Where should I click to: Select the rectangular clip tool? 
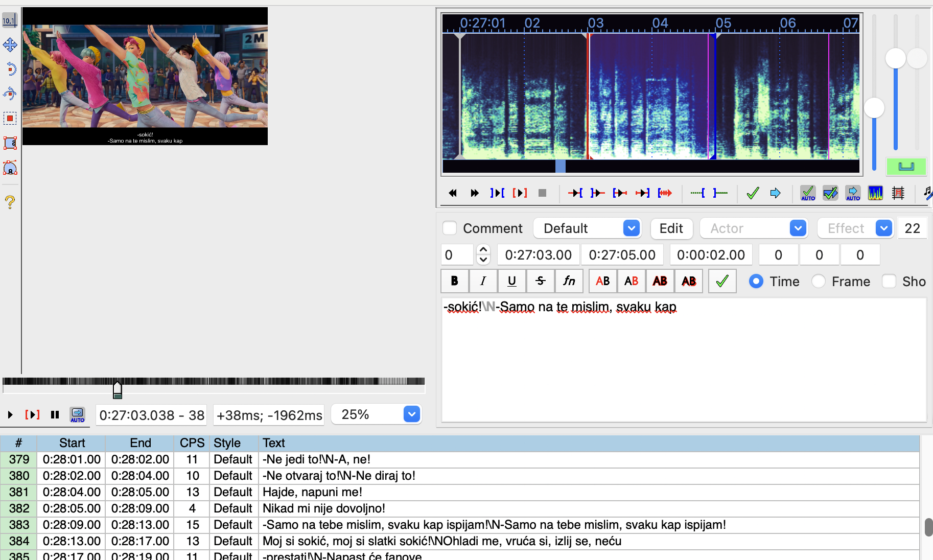pos(10,143)
